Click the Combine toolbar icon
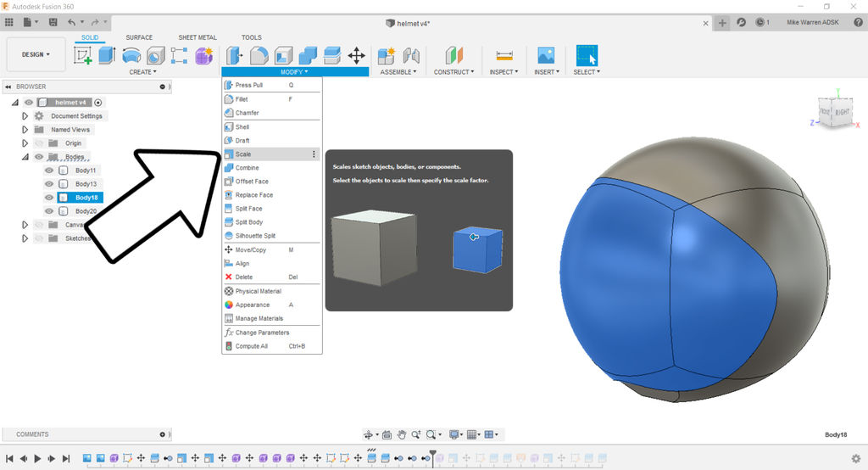This screenshot has height=470, width=868. (x=308, y=55)
